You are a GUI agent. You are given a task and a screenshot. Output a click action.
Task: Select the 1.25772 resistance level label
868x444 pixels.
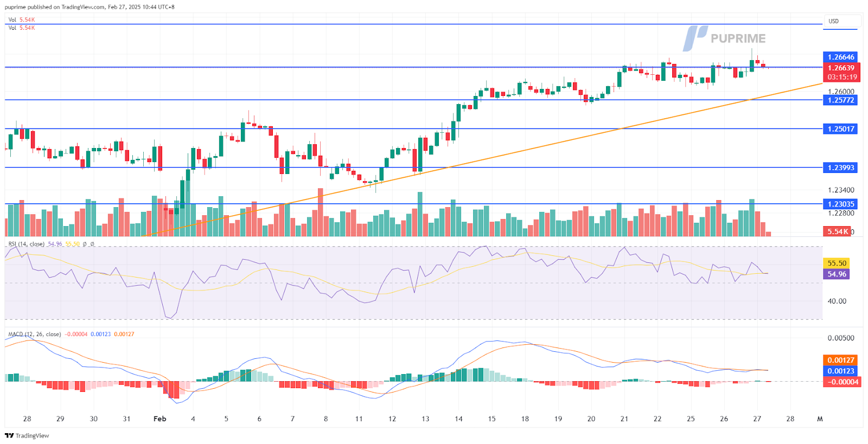(840, 100)
